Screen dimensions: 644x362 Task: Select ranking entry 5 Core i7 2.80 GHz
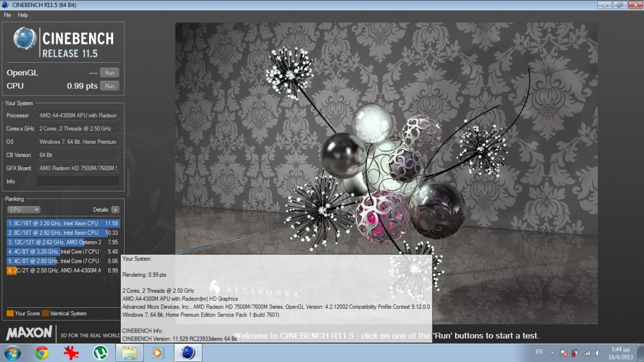(63, 261)
